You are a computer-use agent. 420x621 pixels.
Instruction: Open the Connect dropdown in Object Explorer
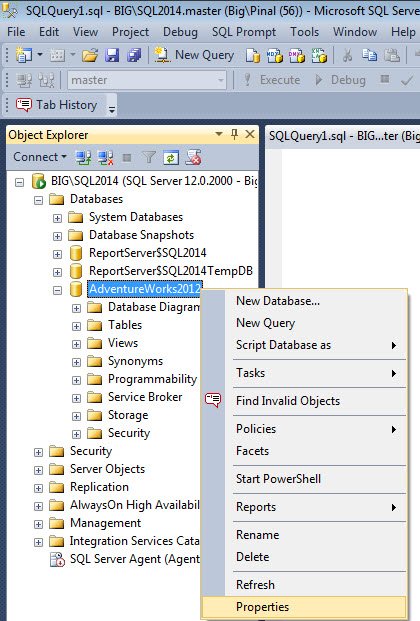click(x=40, y=157)
